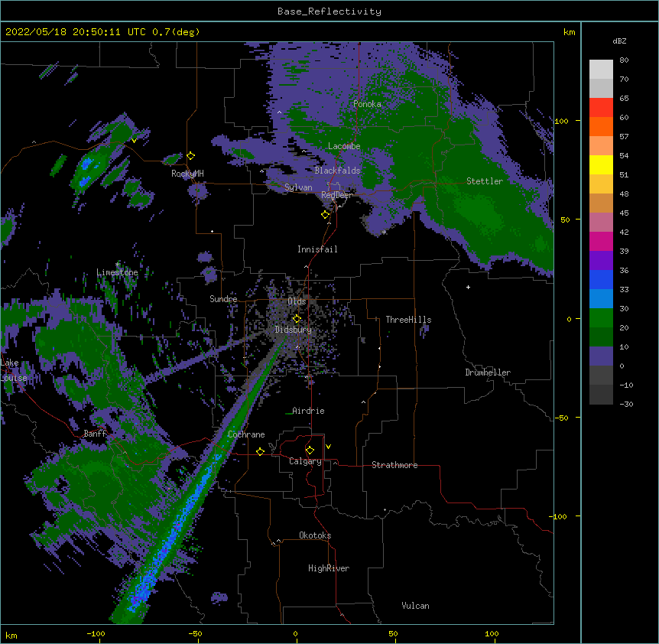Screen dimensions: 659x644
Task: Click the 100 tick on the right axis
Action: click(x=561, y=121)
